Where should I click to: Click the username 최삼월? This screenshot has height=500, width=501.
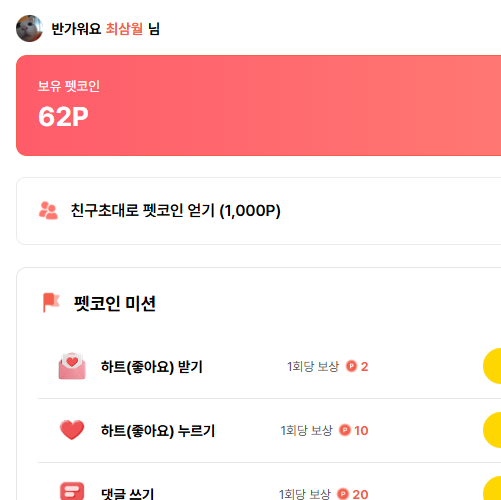point(124,29)
